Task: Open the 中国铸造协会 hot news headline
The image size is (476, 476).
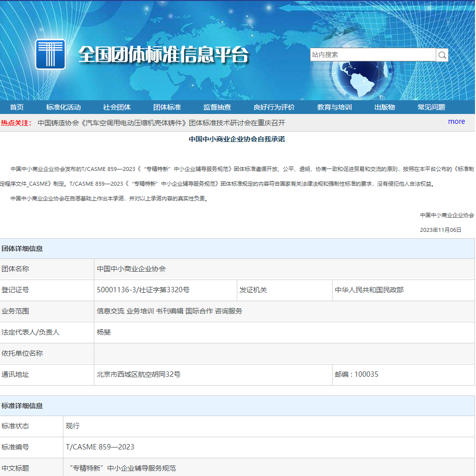Action: [161, 123]
